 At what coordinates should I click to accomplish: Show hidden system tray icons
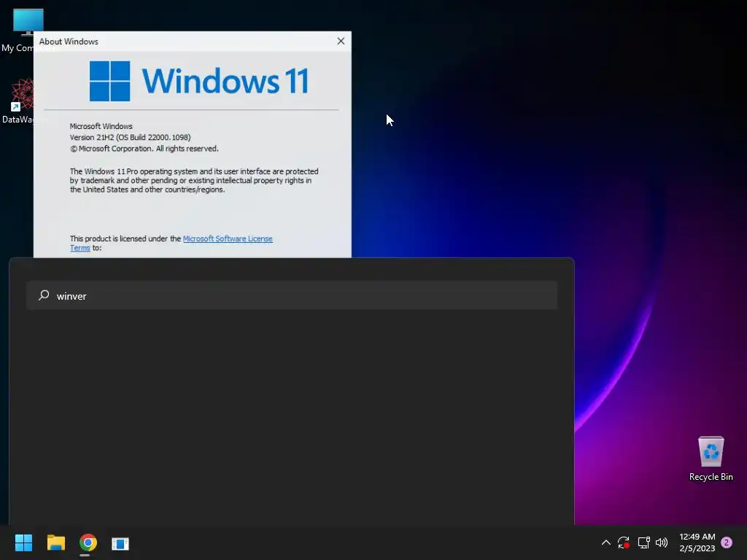[x=606, y=542]
